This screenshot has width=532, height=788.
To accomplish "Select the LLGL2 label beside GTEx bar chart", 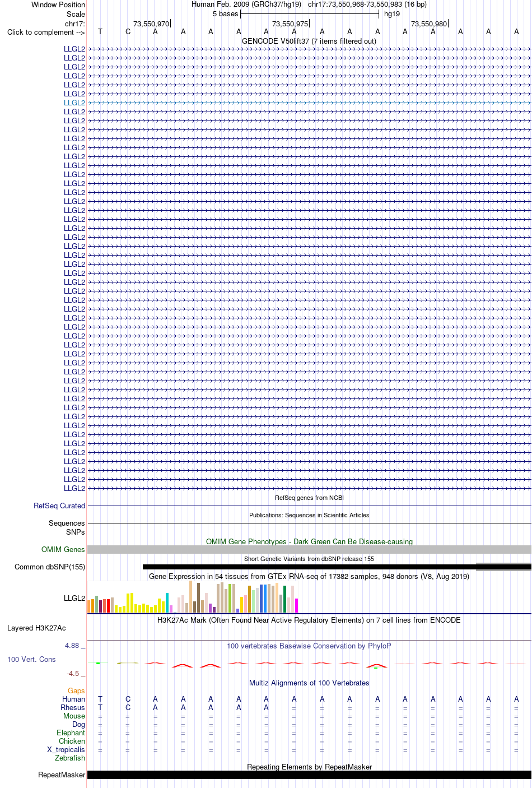I will 74,598.
